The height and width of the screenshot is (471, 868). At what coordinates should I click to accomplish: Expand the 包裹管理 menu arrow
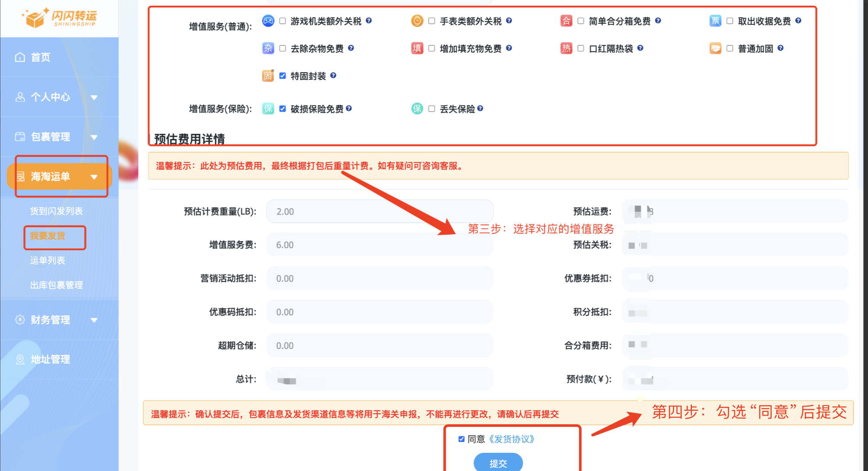(x=94, y=137)
